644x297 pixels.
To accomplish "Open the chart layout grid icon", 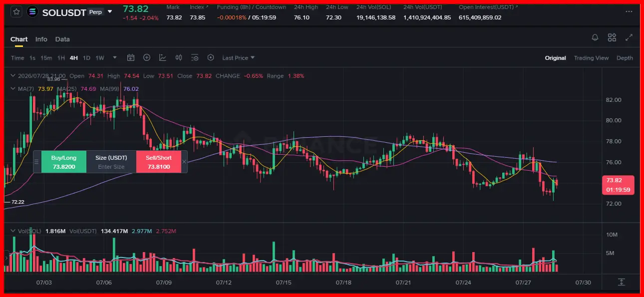I will [x=612, y=37].
